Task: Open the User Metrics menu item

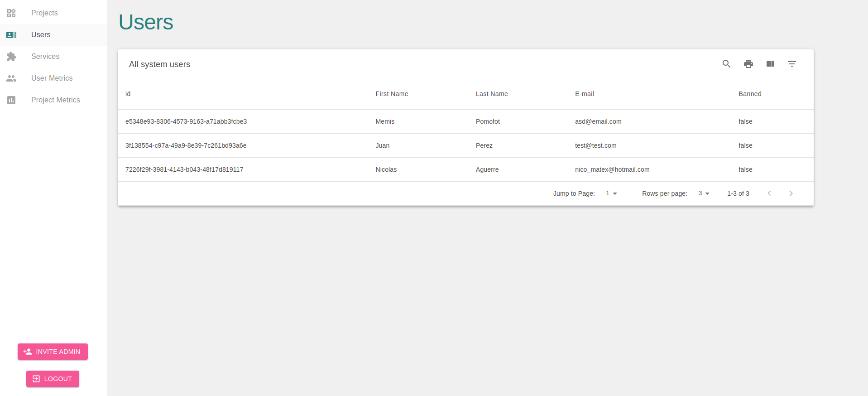Action: tap(53, 78)
